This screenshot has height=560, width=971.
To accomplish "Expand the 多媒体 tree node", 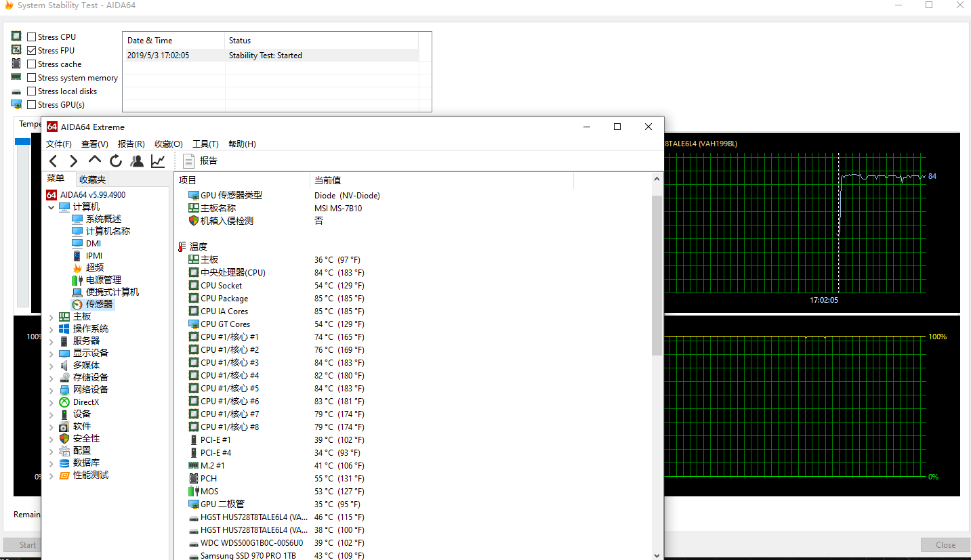I will coord(51,365).
